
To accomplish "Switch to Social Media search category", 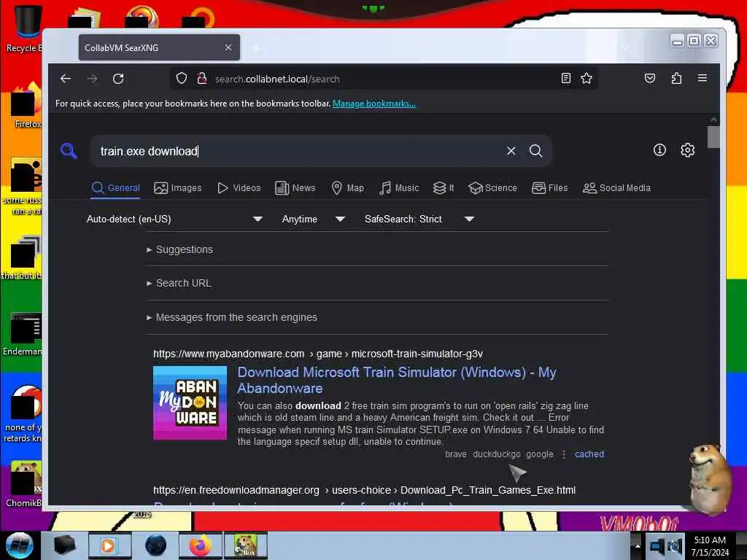I will point(616,188).
